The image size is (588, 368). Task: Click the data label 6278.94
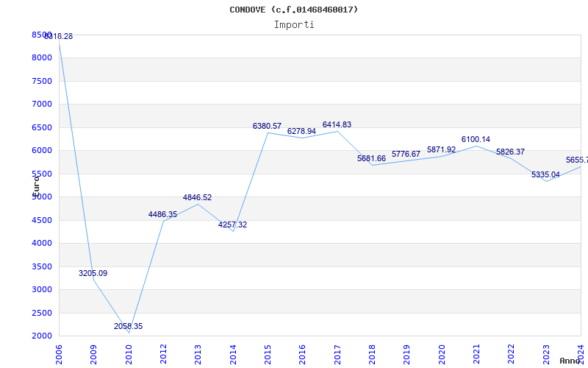(x=301, y=132)
